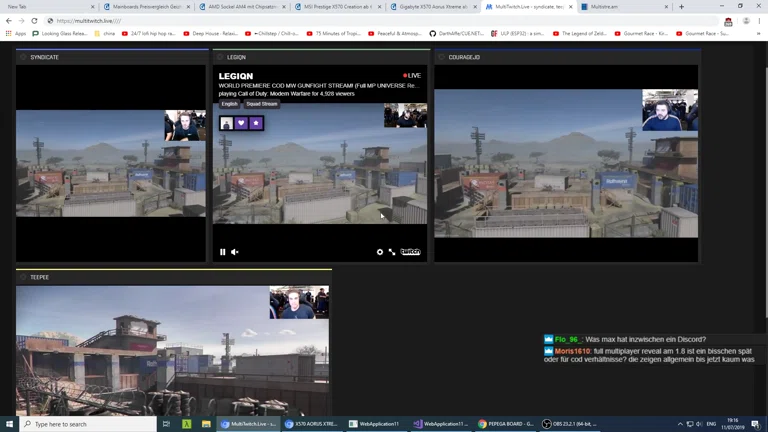
Task: Open LEGIQN player settings gear
Action: pos(380,252)
